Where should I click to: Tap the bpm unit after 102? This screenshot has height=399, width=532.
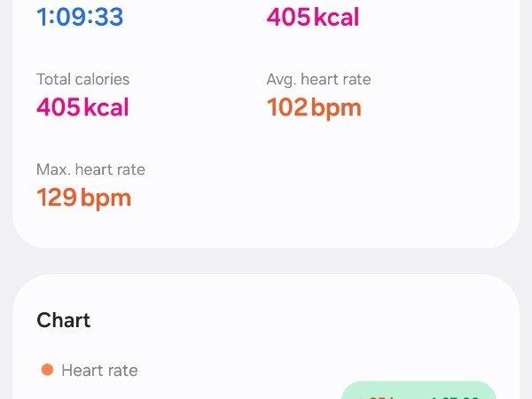tap(336, 107)
